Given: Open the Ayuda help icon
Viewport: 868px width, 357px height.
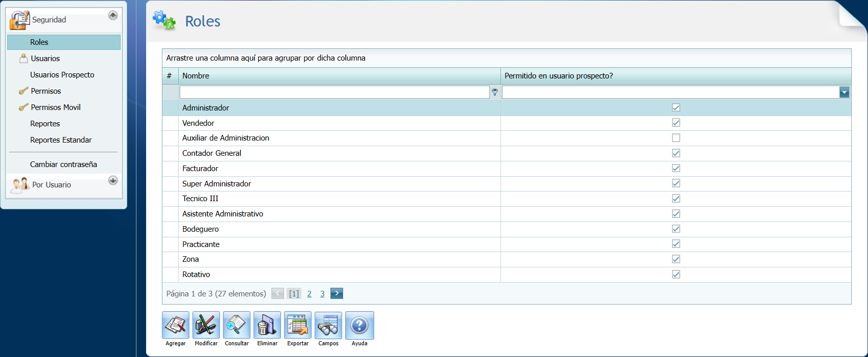Looking at the screenshot, I should (359, 325).
